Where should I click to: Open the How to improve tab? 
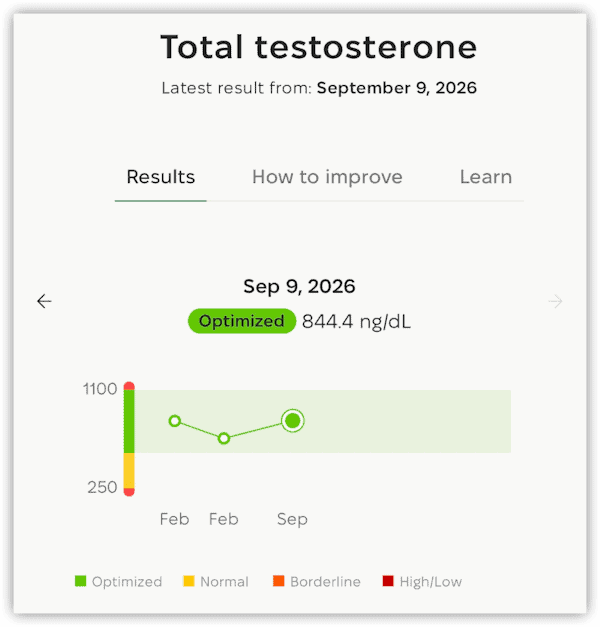pos(327,177)
